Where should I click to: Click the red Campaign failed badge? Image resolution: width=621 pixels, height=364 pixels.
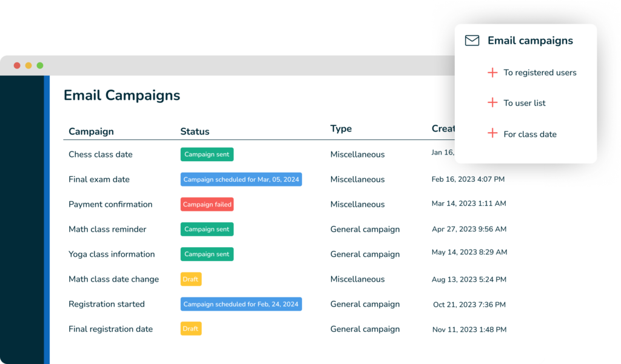tap(207, 205)
